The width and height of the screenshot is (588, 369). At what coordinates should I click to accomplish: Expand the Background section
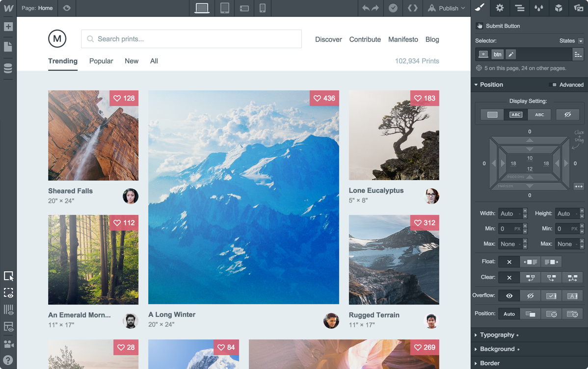497,349
